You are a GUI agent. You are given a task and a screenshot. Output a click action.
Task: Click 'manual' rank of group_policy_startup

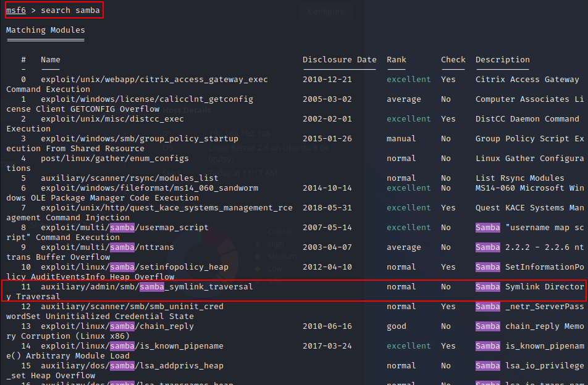(401, 139)
